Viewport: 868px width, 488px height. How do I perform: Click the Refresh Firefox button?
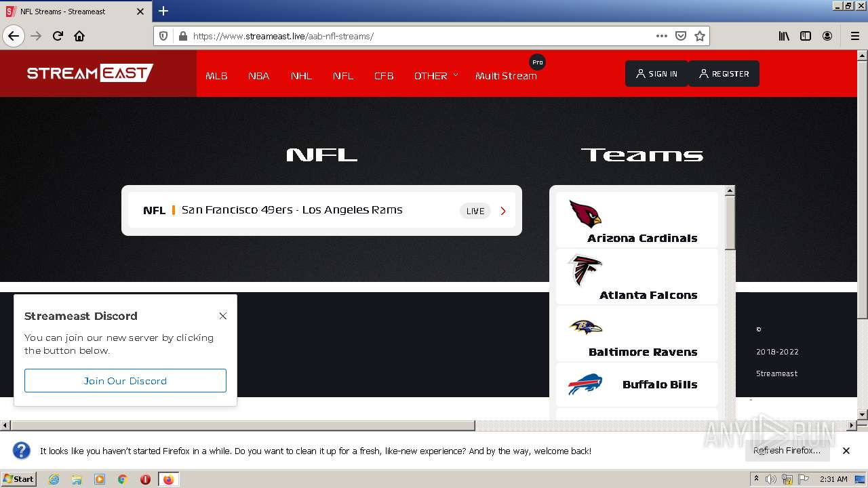[787, 451]
